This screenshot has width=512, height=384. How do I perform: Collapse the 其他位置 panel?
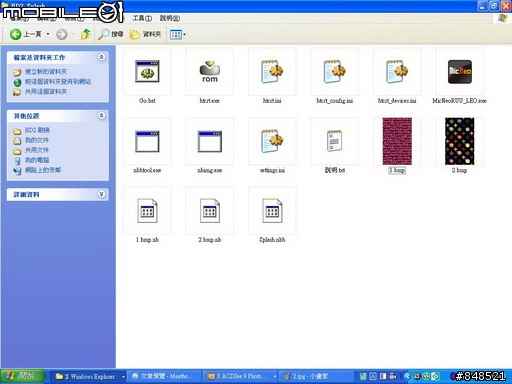pyautogui.click(x=102, y=116)
